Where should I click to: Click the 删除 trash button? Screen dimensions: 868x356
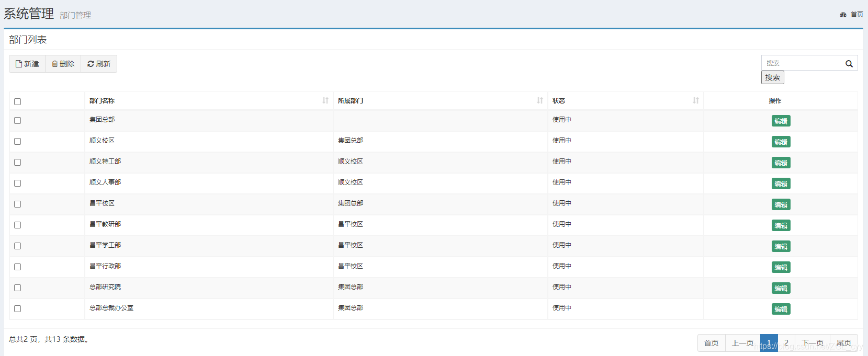[x=63, y=64]
